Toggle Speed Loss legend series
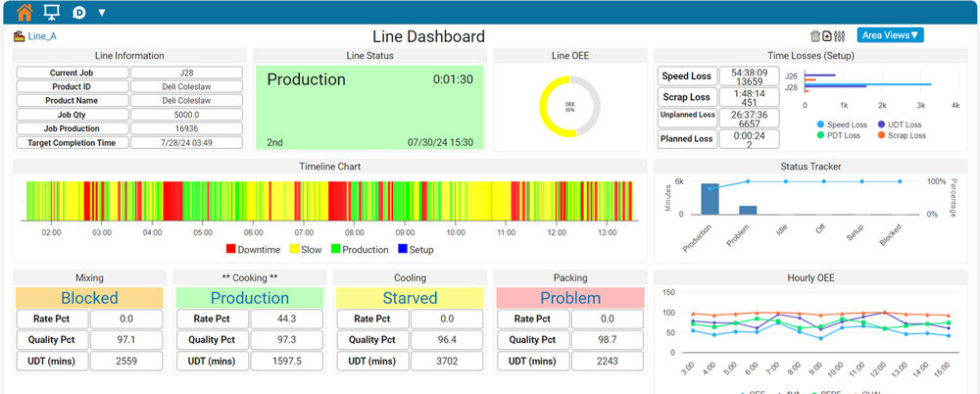This screenshot has width=980, height=394. (x=839, y=124)
